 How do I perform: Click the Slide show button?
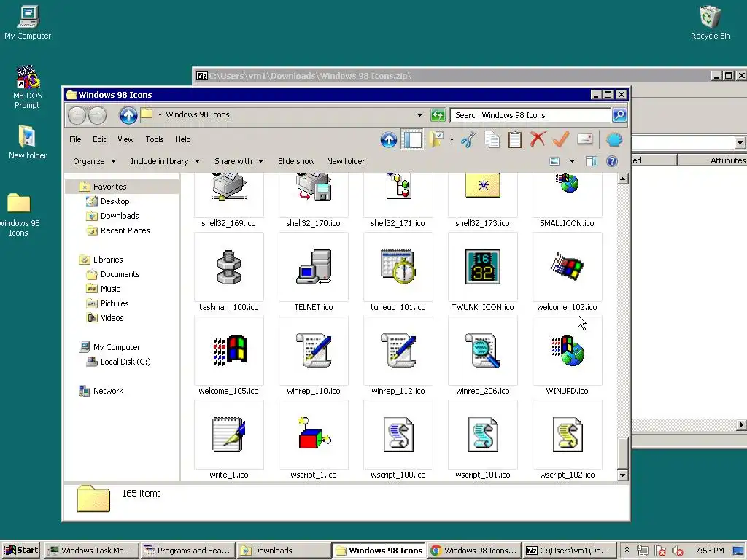296,161
